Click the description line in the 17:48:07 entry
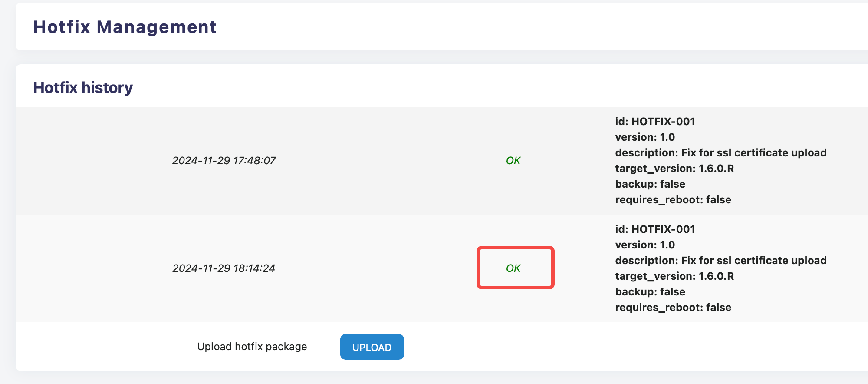 [x=720, y=153]
